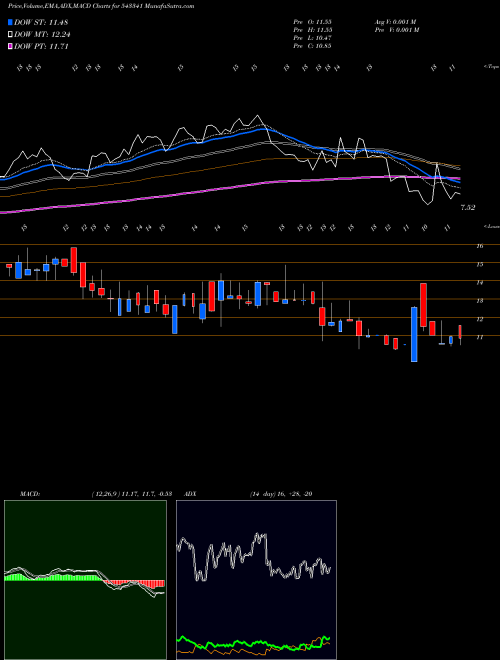The image size is (500, 660).
Task: Click the MACD (12,26,9) values text
Action: pyautogui.click(x=132, y=494)
